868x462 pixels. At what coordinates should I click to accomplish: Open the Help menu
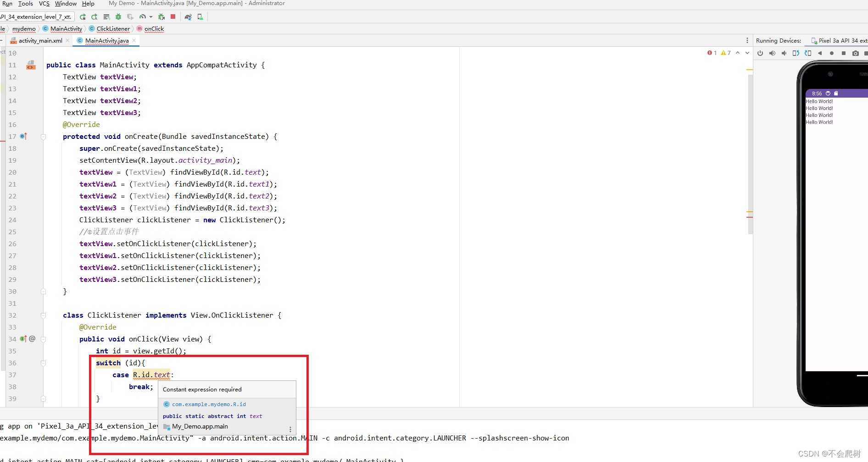pyautogui.click(x=88, y=4)
